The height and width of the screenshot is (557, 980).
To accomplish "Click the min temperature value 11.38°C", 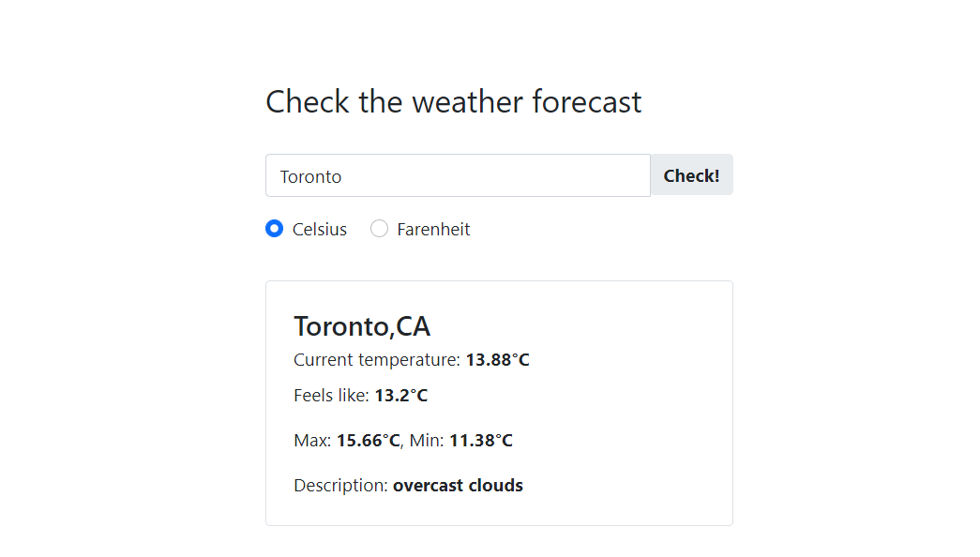I will [481, 441].
